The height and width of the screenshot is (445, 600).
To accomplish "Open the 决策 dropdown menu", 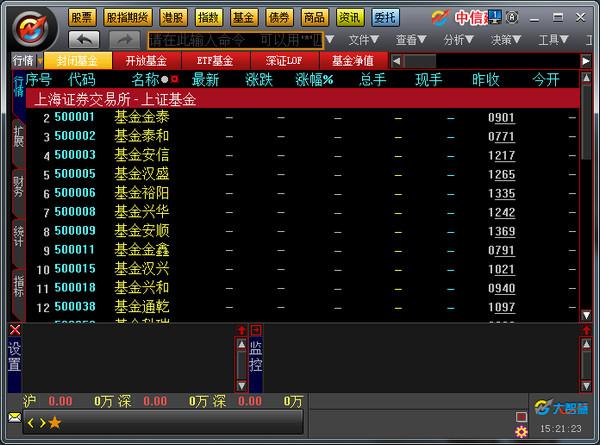I will (x=506, y=39).
